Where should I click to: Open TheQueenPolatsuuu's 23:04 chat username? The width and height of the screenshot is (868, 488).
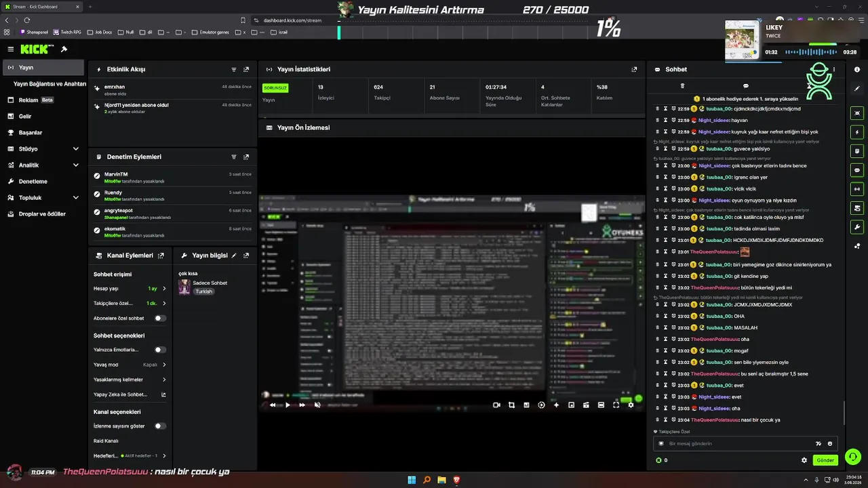716,420
